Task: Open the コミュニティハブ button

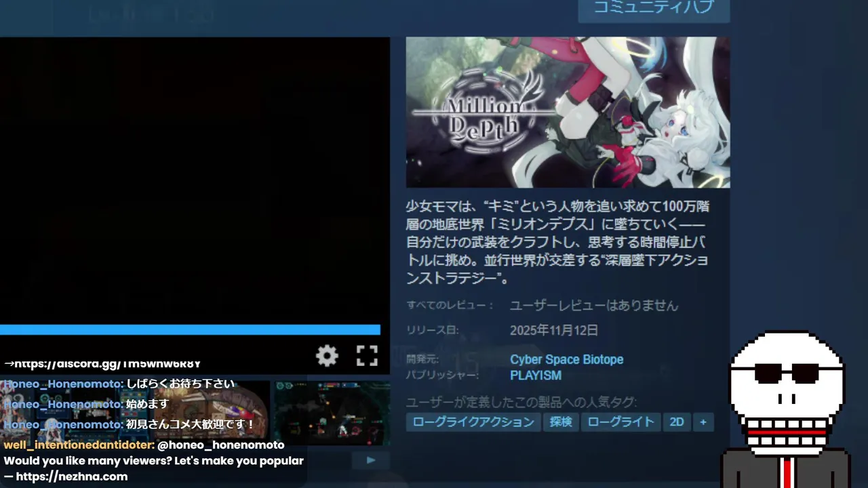Action: tap(654, 8)
